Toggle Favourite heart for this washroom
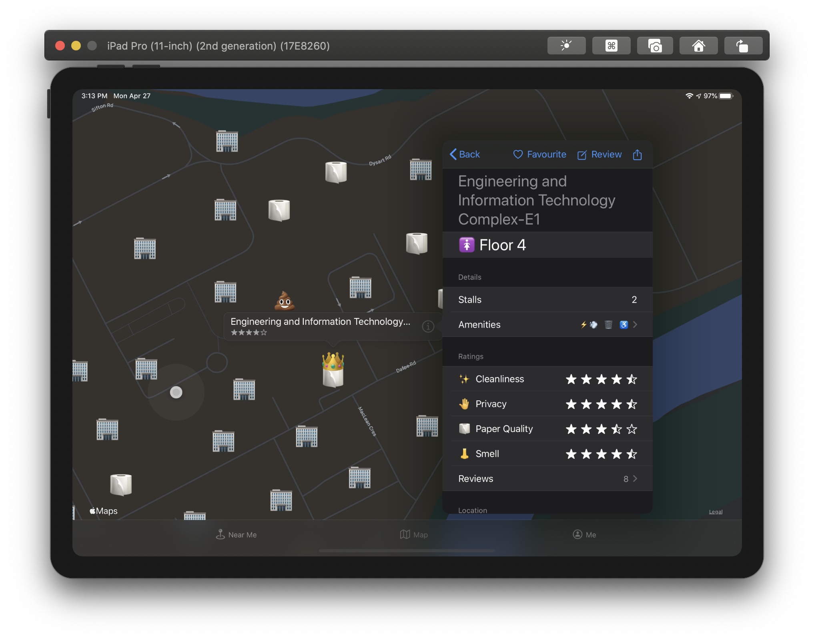 539,154
